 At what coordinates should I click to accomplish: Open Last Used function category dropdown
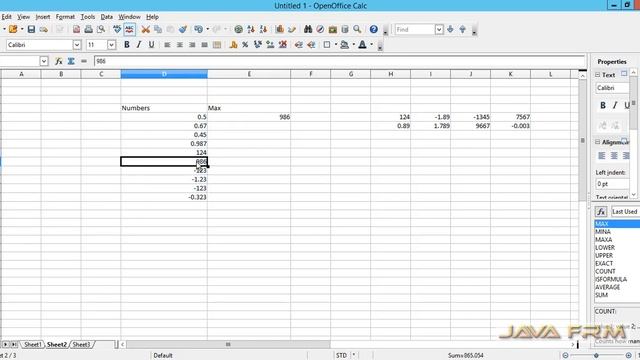pos(625,211)
